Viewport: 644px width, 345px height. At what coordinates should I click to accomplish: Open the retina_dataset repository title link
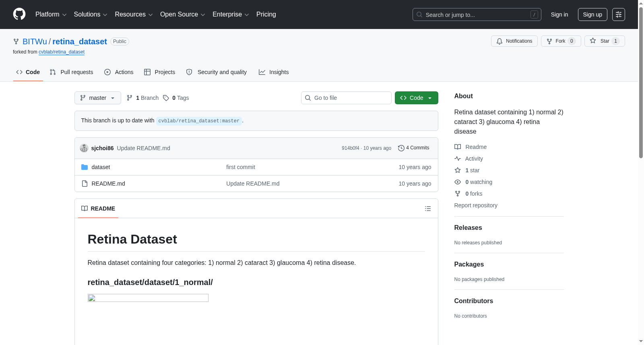(x=80, y=41)
